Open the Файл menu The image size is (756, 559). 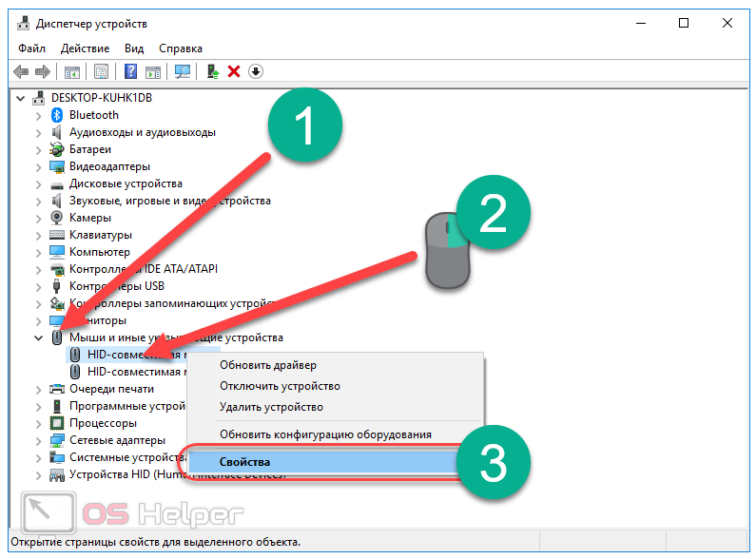31,48
